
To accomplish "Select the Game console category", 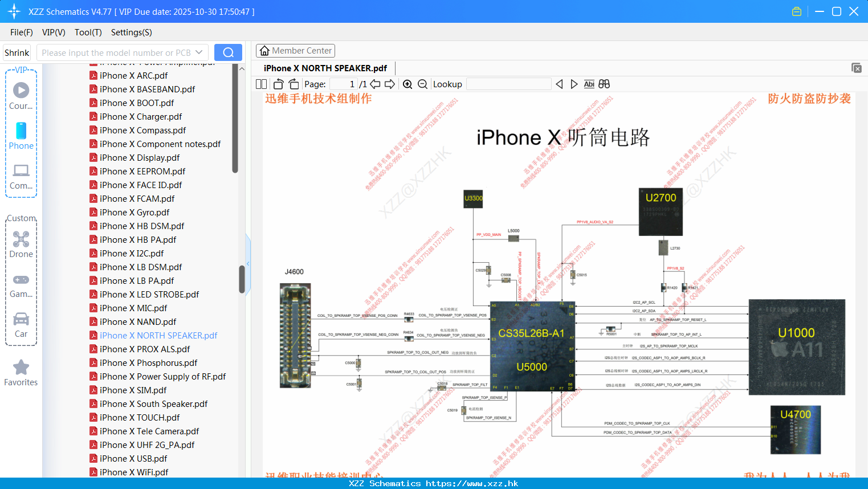I will [x=21, y=286].
